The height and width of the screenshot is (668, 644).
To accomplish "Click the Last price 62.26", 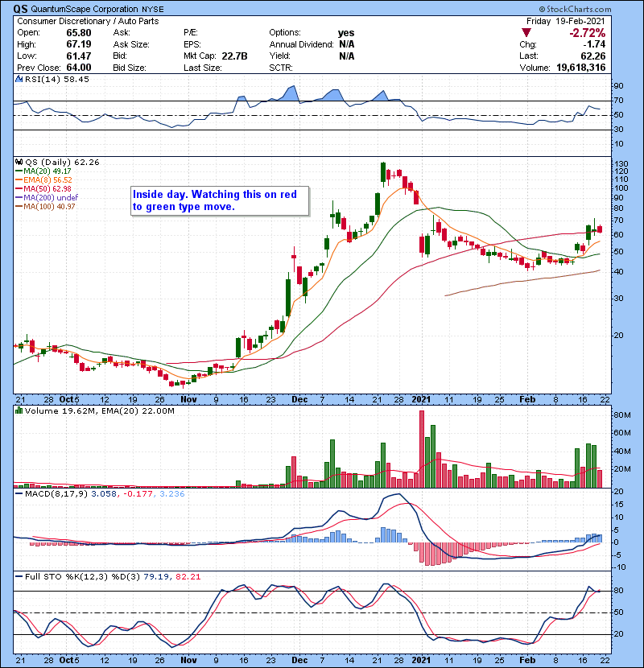I will coord(592,56).
